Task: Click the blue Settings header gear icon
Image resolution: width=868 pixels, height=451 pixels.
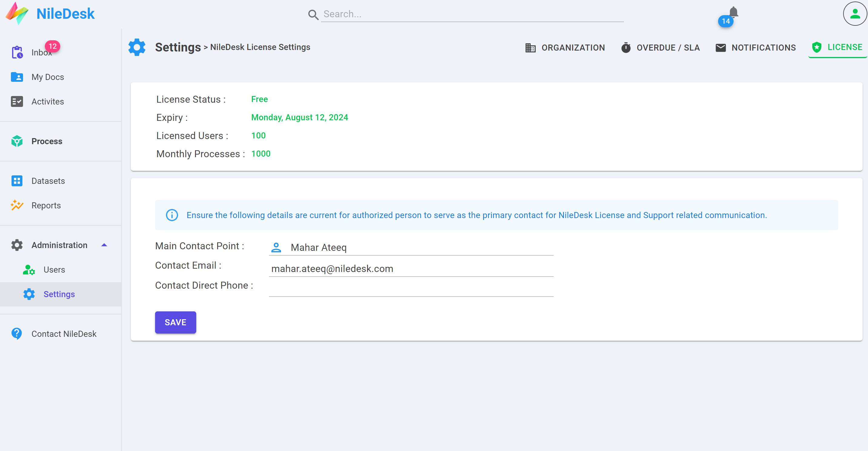Action: pos(137,47)
